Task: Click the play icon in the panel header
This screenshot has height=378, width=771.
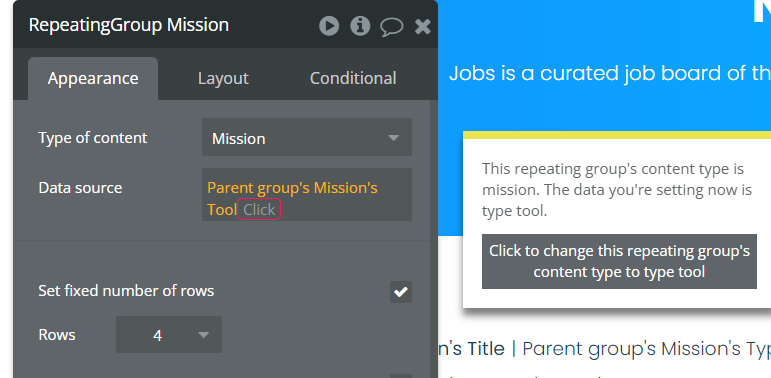Action: [329, 26]
